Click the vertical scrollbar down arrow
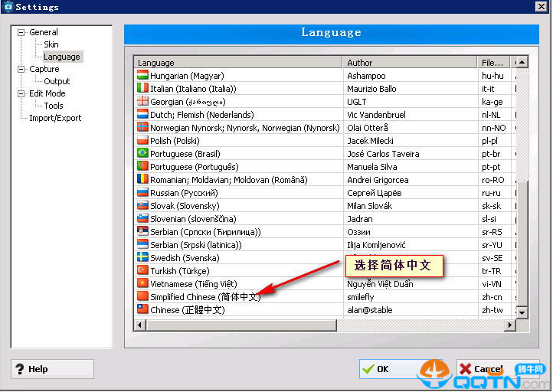Image resolution: width=553 pixels, height=392 pixels. pyautogui.click(x=522, y=312)
